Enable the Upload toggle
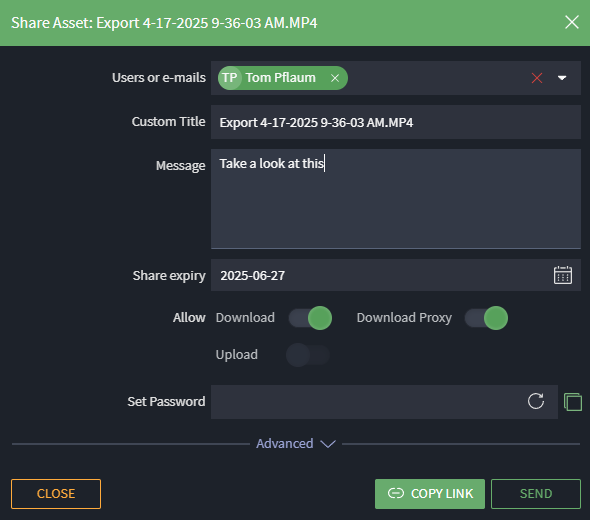590x520 pixels. point(308,355)
